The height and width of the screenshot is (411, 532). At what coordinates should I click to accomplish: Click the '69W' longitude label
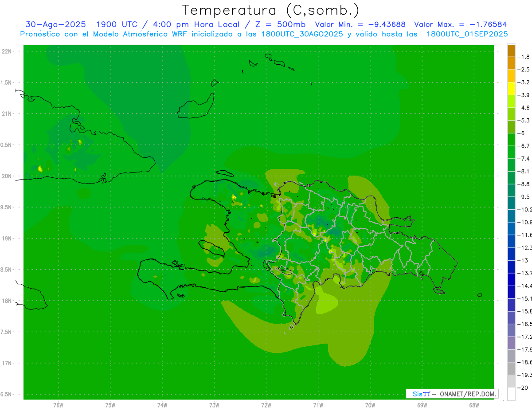point(422,405)
